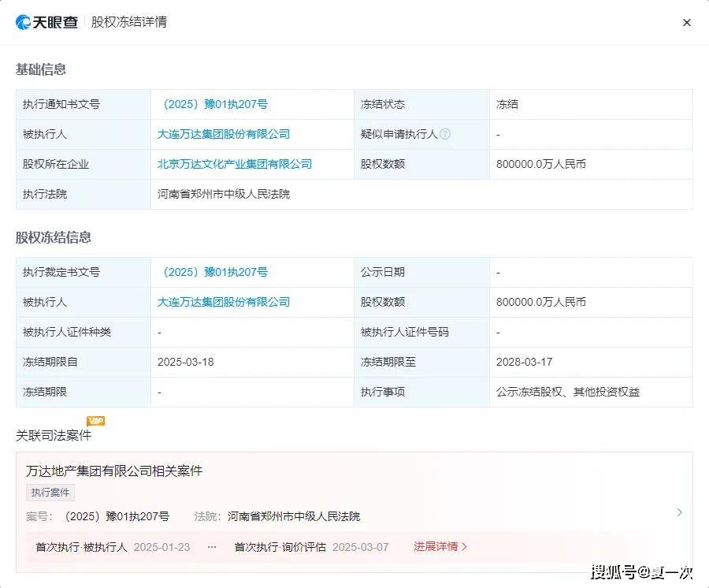The height and width of the screenshot is (588, 709).
Task: Select the 冻结 status value
Action: tap(507, 105)
